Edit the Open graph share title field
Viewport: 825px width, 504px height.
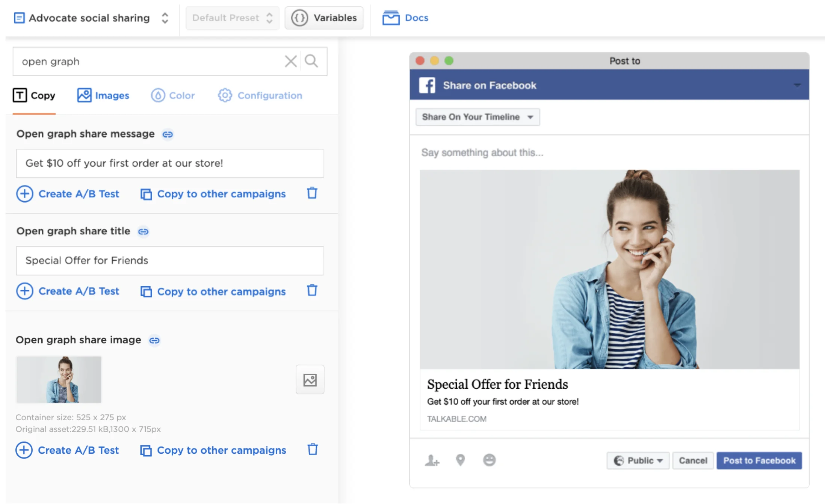click(170, 261)
